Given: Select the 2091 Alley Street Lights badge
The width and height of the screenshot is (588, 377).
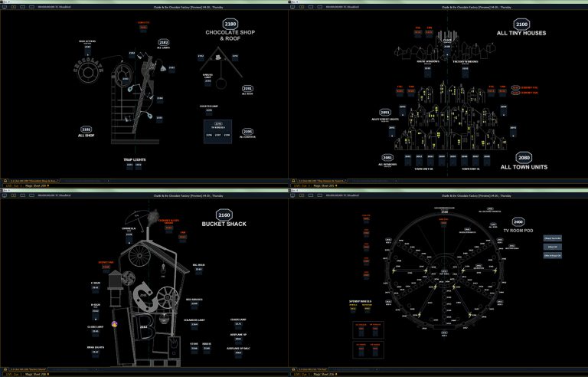Looking at the screenshot, I should [385, 113].
